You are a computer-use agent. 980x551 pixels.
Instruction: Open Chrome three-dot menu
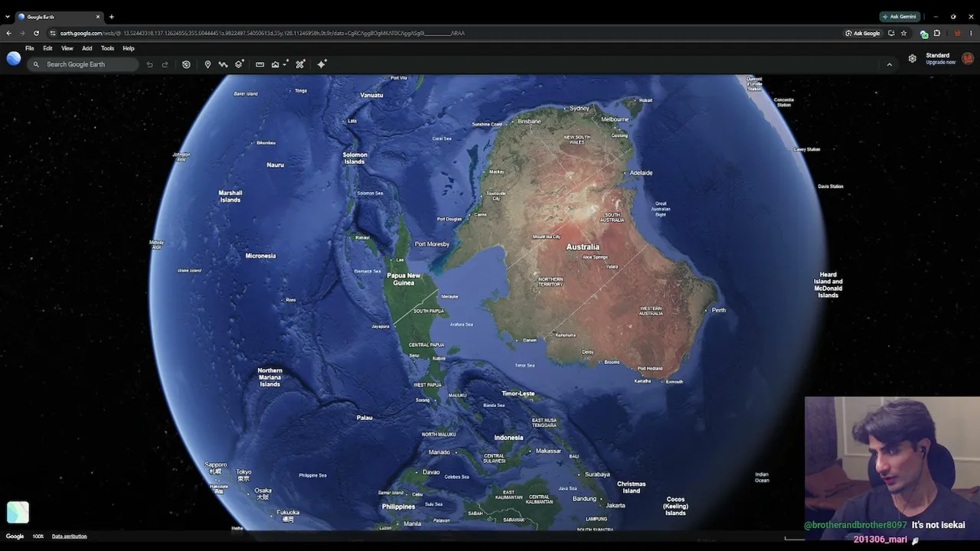[x=971, y=33]
